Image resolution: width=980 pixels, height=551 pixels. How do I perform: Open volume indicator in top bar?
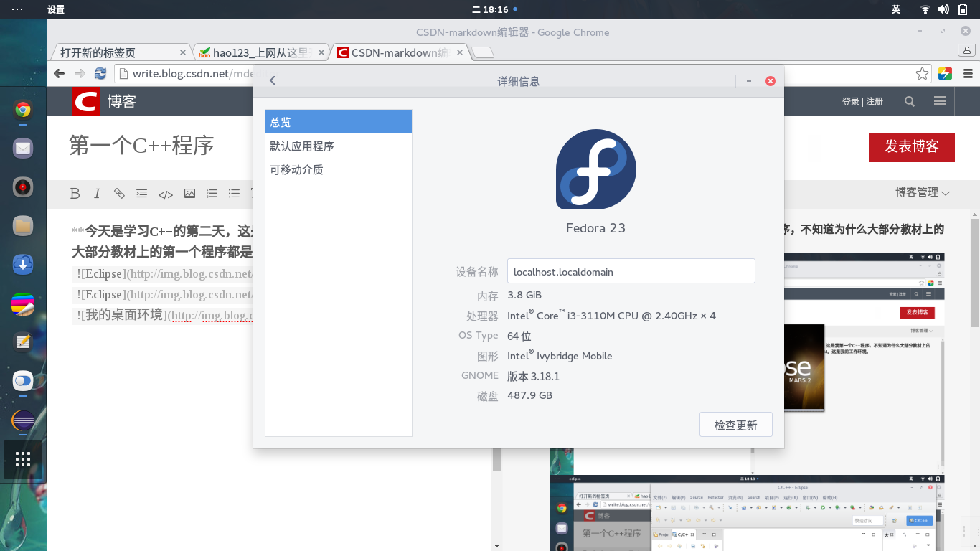click(943, 9)
